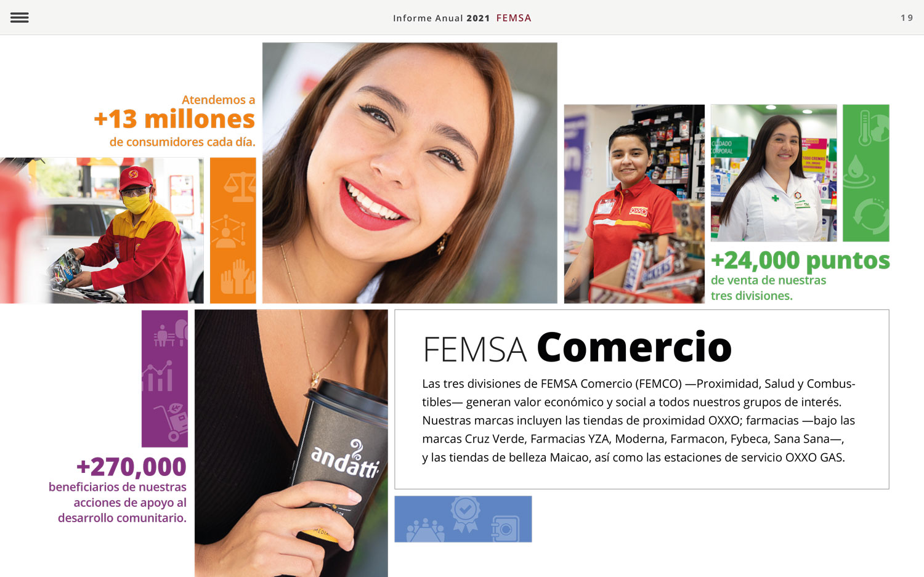Click the recycle arrows icon in green strip
The image size is (924, 577).
click(x=871, y=215)
